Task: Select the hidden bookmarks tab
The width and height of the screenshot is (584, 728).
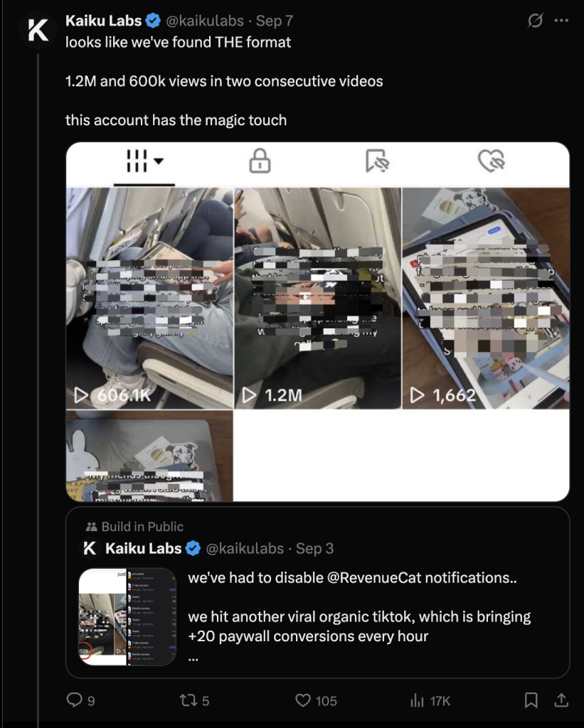Action: point(376,162)
